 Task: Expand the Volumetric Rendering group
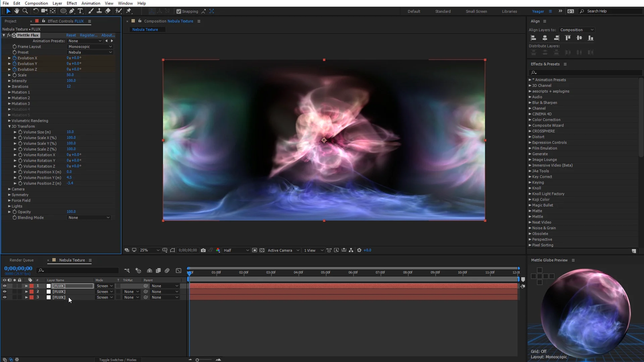point(9,121)
